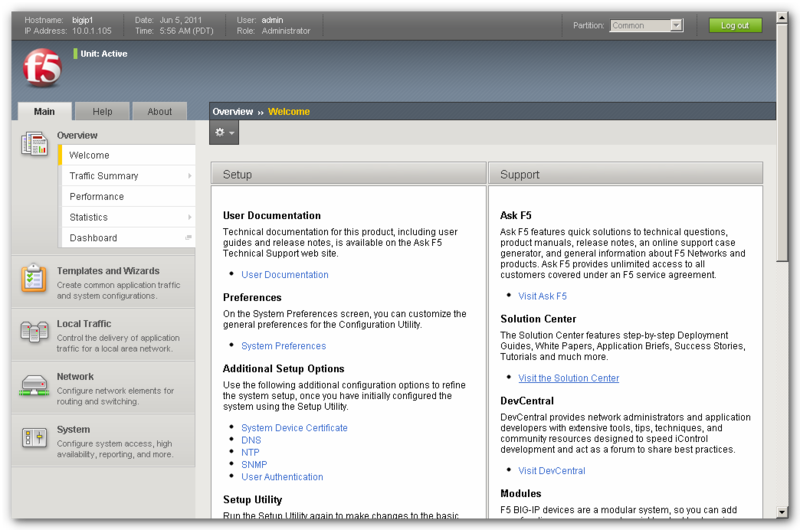Viewport: 800px width, 530px height.
Task: Click the Welcome breadcrumb label
Action: pos(289,112)
